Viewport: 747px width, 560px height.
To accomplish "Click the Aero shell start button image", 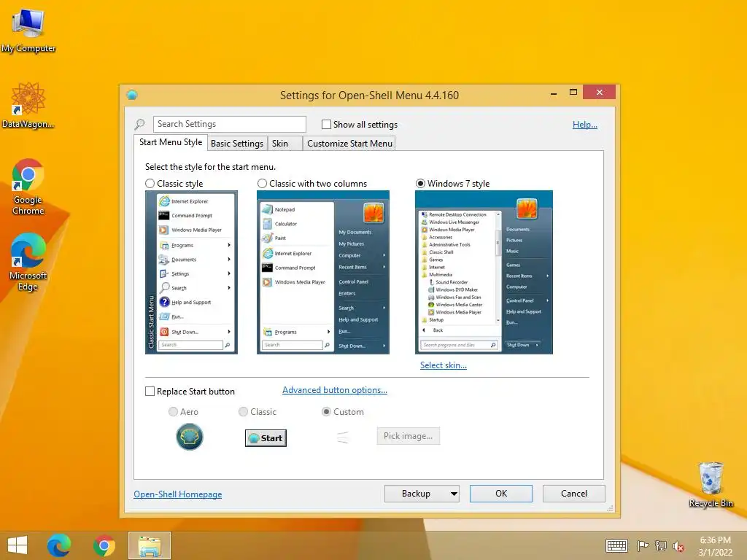I will pyautogui.click(x=190, y=437).
